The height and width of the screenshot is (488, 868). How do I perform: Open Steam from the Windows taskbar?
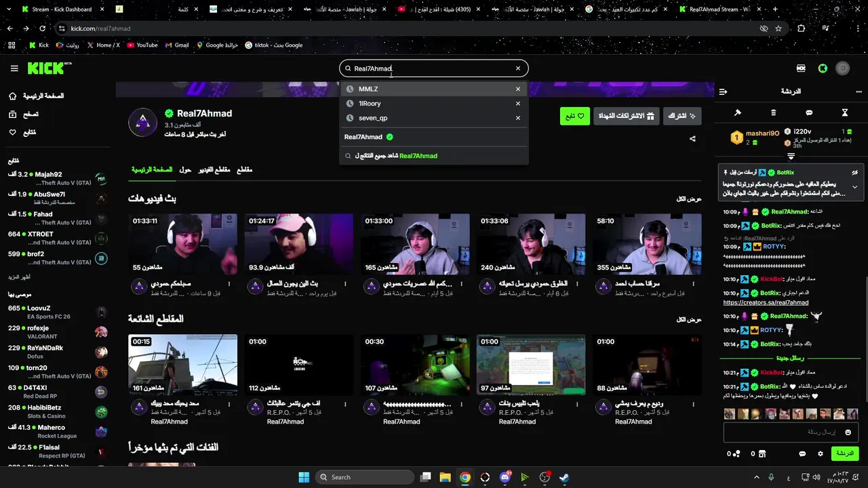coord(564,477)
